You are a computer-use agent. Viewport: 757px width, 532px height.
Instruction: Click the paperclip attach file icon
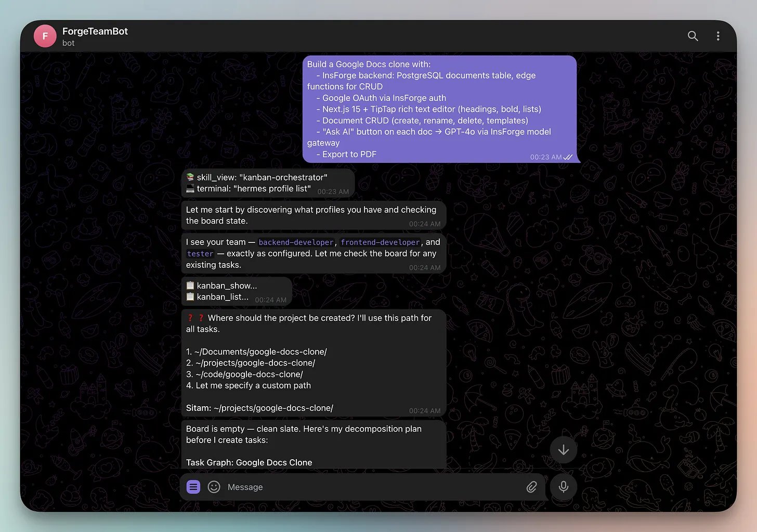pyautogui.click(x=531, y=487)
